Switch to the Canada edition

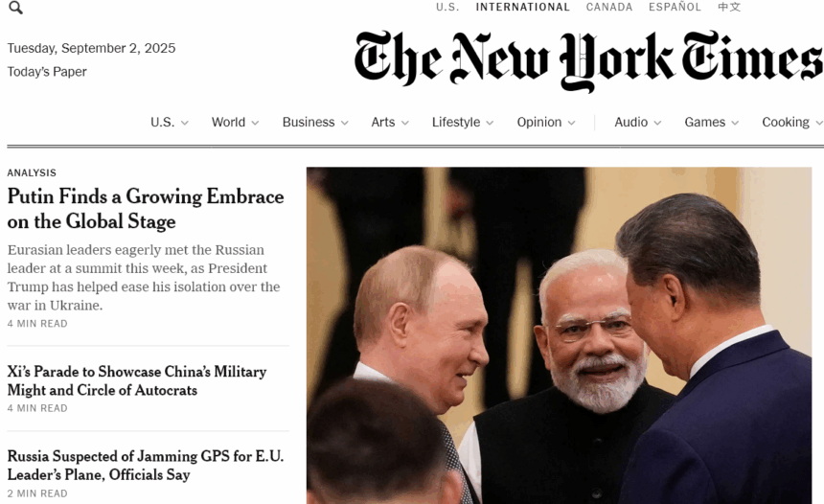[x=609, y=8]
